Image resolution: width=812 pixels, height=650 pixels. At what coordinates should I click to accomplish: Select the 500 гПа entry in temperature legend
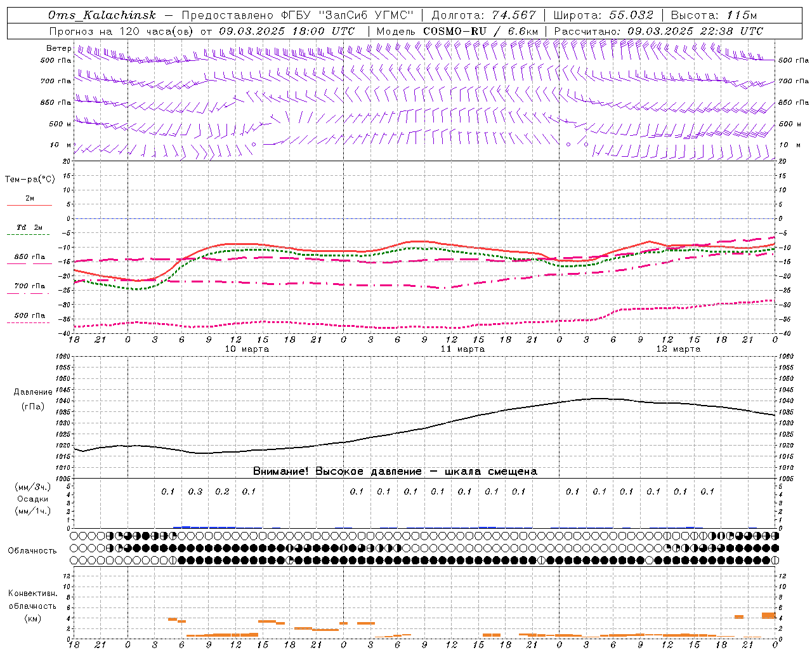pos(30,315)
